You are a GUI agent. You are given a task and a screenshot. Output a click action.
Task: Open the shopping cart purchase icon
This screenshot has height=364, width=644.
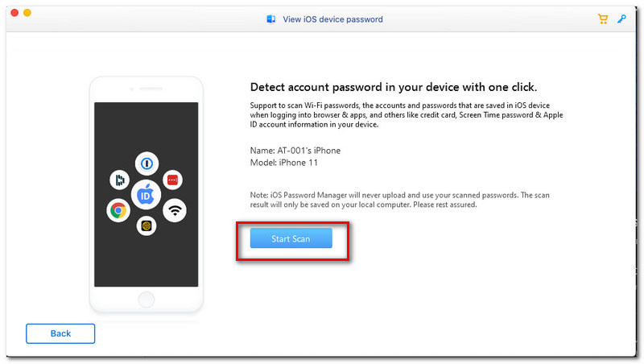point(603,19)
